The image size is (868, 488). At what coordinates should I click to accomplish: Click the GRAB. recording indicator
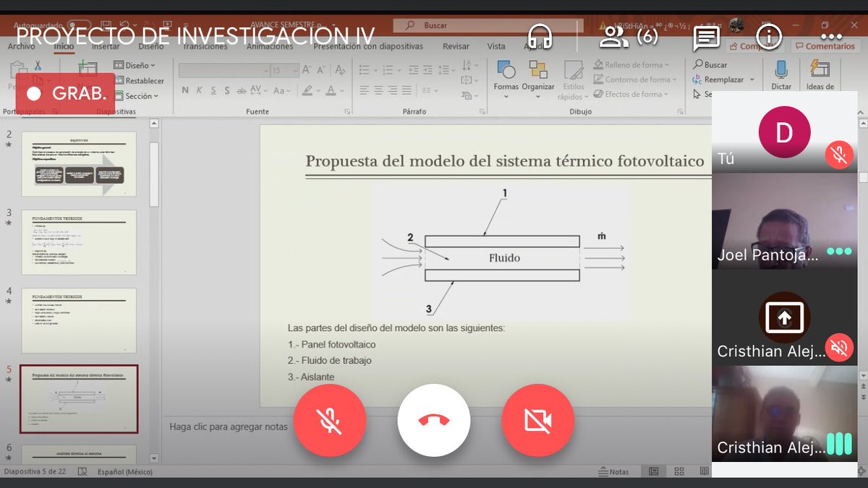65,94
